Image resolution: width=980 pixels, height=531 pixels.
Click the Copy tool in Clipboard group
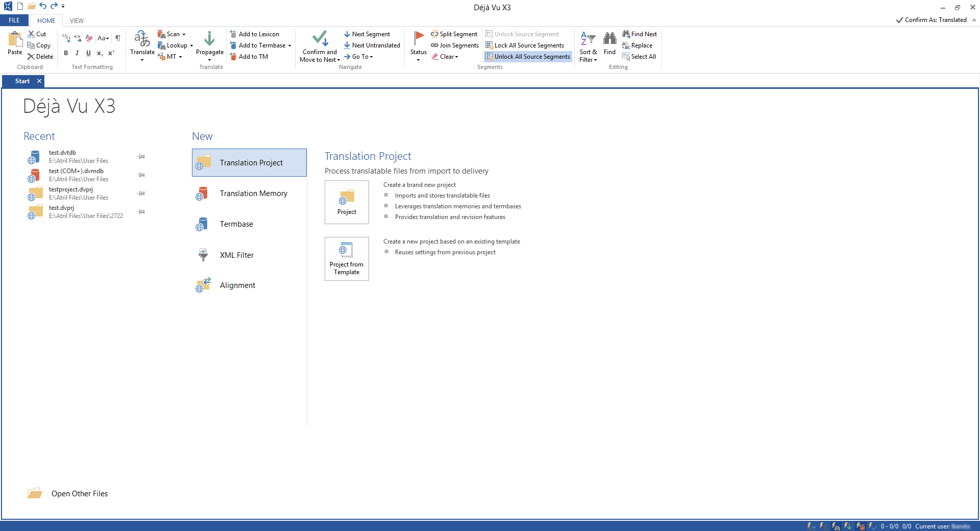[39, 45]
